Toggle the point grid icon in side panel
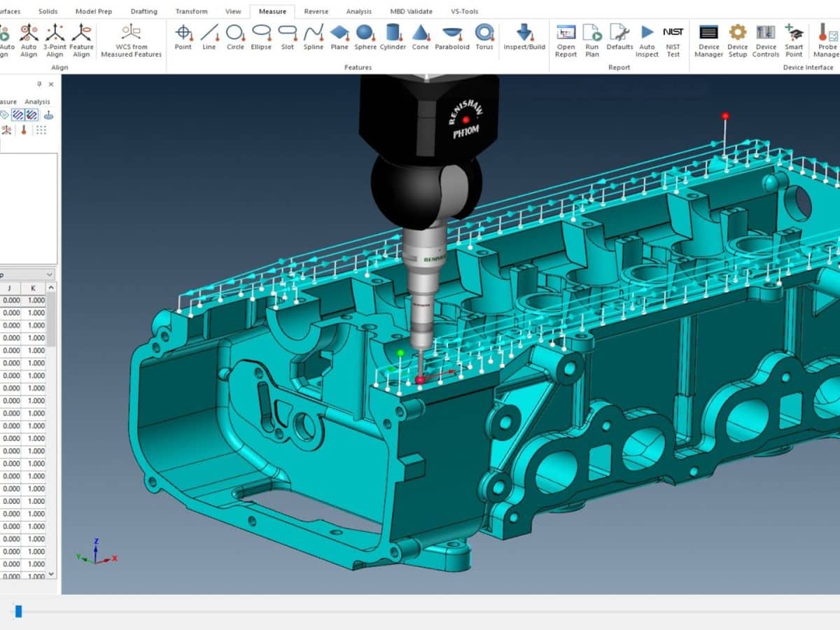Image resolution: width=840 pixels, height=630 pixels. click(x=41, y=129)
